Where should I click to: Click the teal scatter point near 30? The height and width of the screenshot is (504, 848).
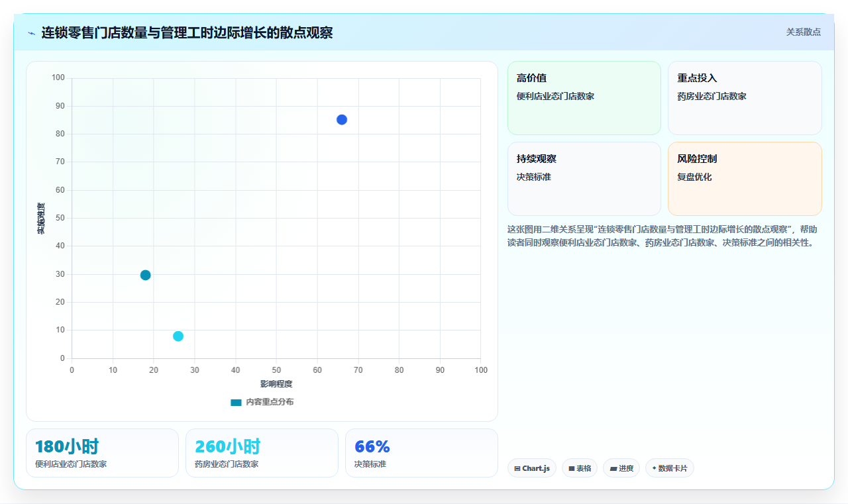145,275
